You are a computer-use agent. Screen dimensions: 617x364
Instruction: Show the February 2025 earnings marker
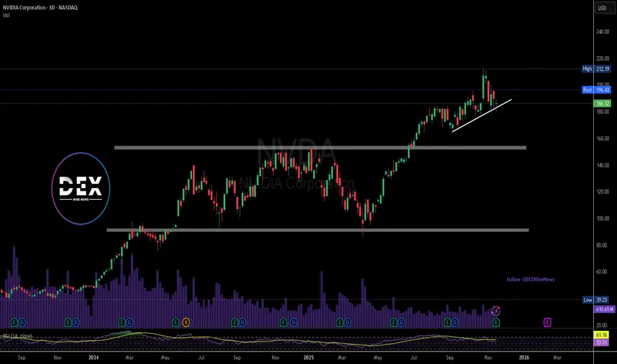[x=340, y=323]
